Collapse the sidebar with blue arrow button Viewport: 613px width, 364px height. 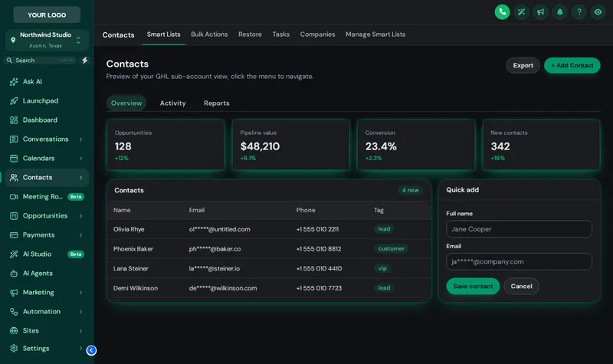91,350
